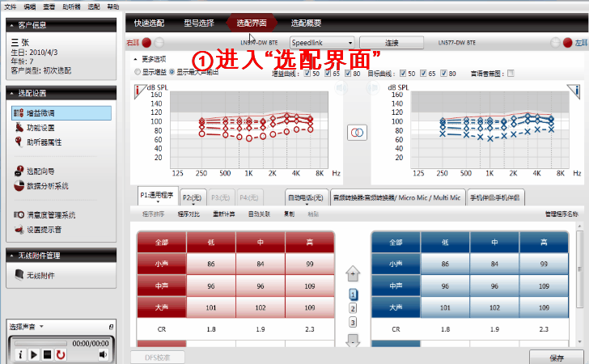Click 程序对比 program compare
589x364 pixels.
click(189, 214)
